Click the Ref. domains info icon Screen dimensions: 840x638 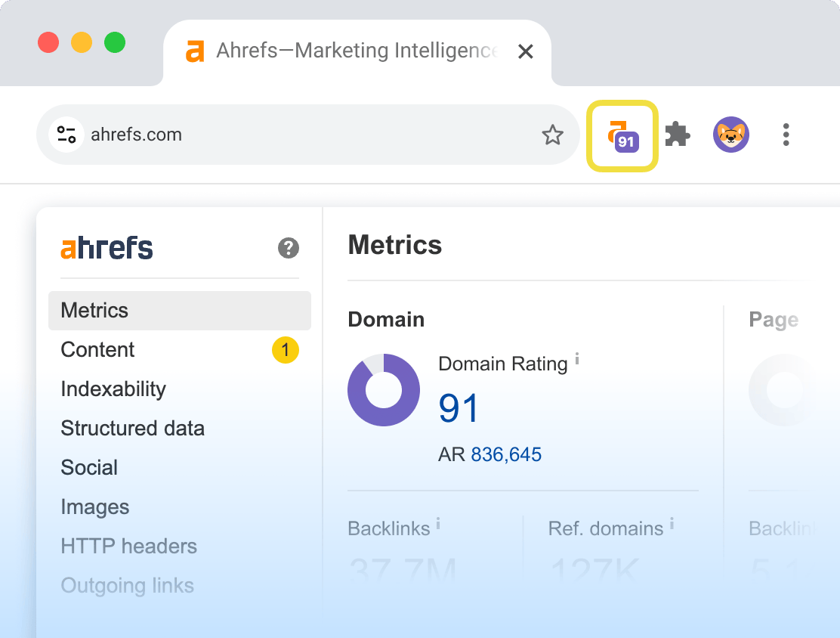[672, 523]
